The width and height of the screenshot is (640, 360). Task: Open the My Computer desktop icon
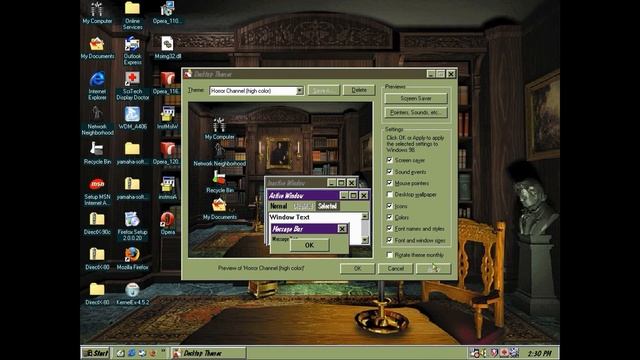(x=97, y=13)
